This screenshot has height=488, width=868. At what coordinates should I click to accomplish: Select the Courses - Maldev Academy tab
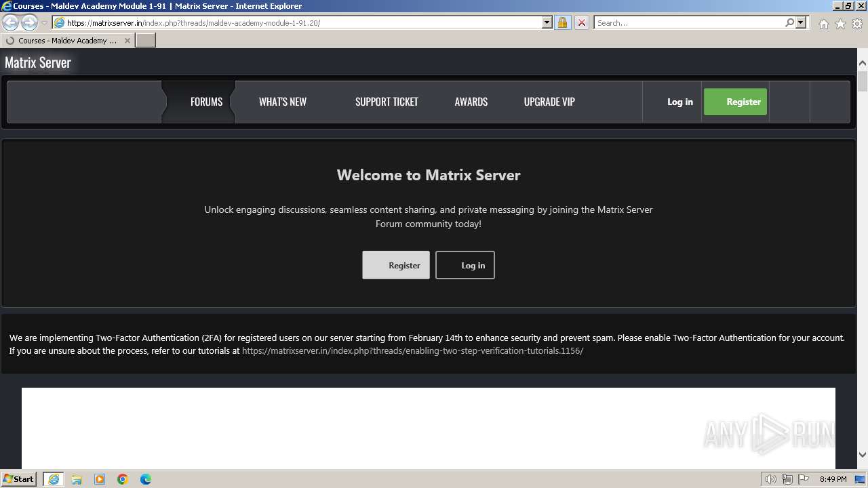coord(67,41)
